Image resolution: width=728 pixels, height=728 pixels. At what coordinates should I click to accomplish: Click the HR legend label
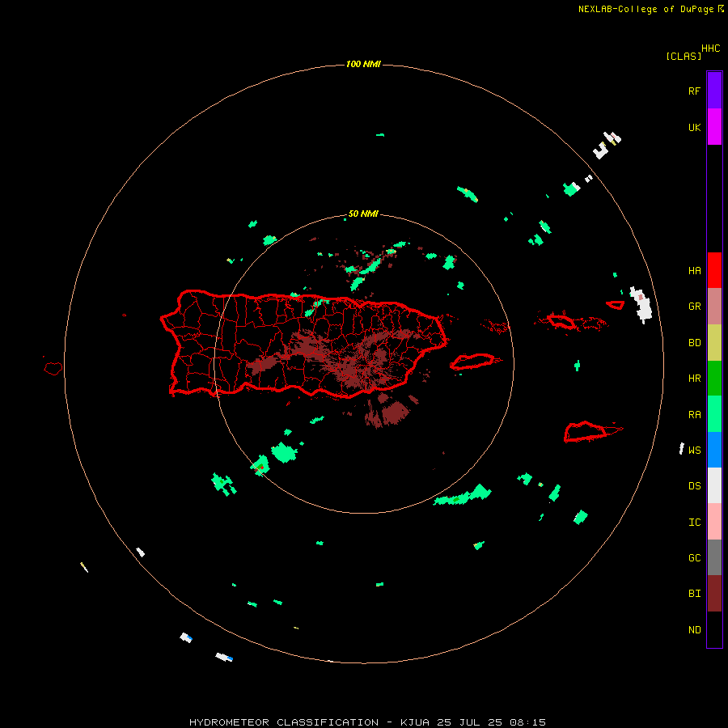coord(694,379)
